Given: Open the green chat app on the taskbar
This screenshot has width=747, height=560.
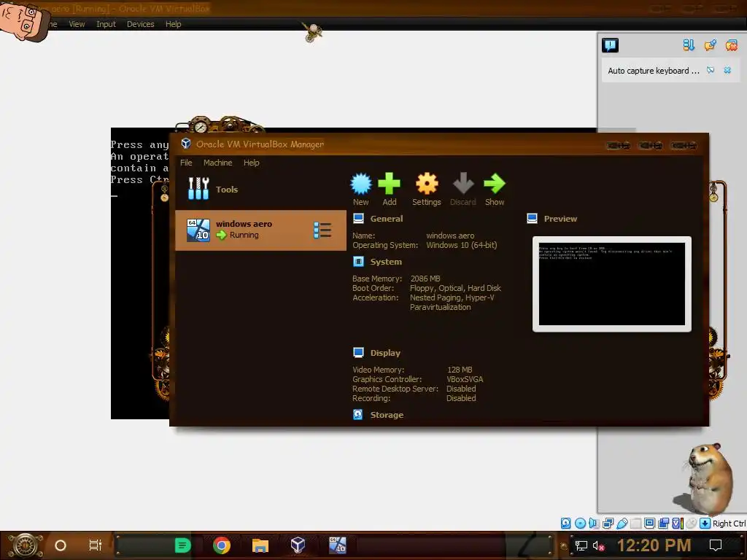Looking at the screenshot, I should 182,545.
